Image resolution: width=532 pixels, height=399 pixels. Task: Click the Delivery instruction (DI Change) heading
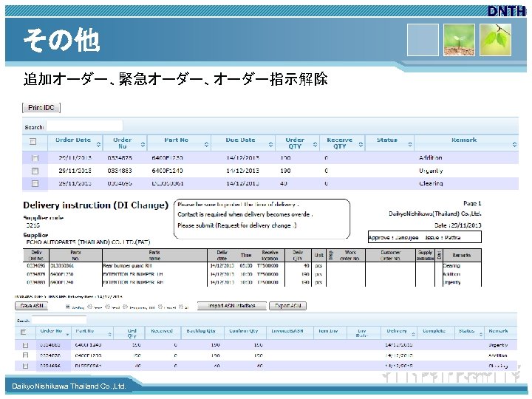(x=95, y=205)
